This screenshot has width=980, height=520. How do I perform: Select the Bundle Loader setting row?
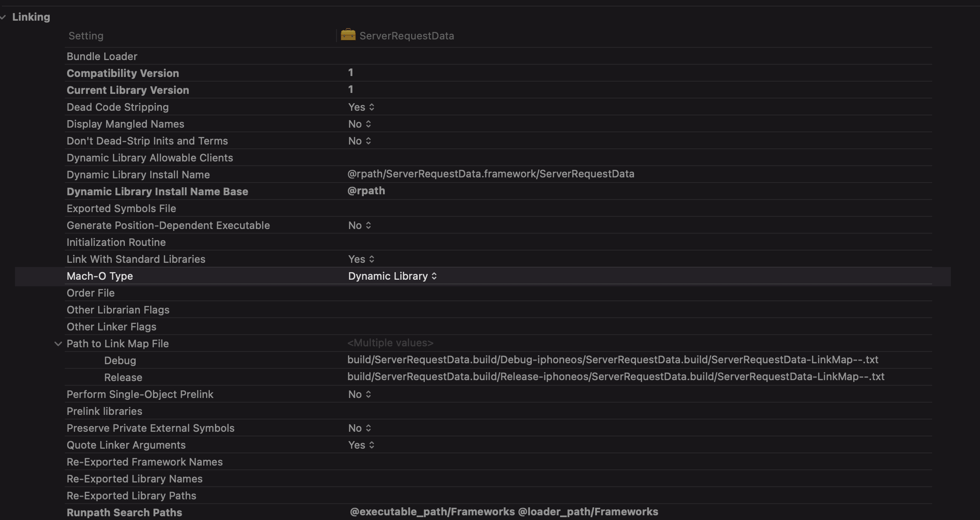click(102, 56)
